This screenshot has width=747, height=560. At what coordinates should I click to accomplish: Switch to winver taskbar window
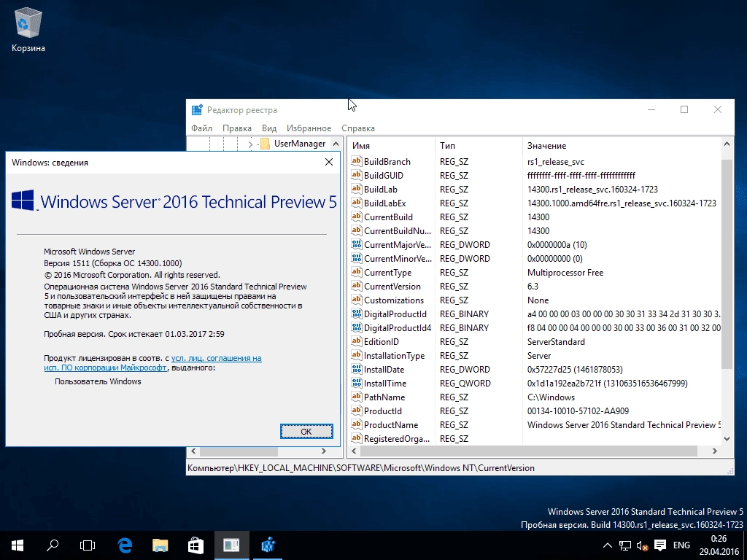[231, 545]
